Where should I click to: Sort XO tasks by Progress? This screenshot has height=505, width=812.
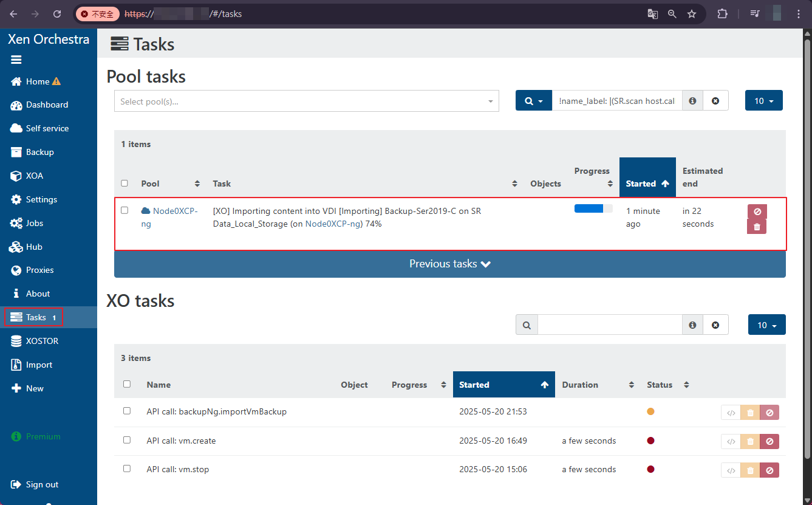click(x=418, y=385)
